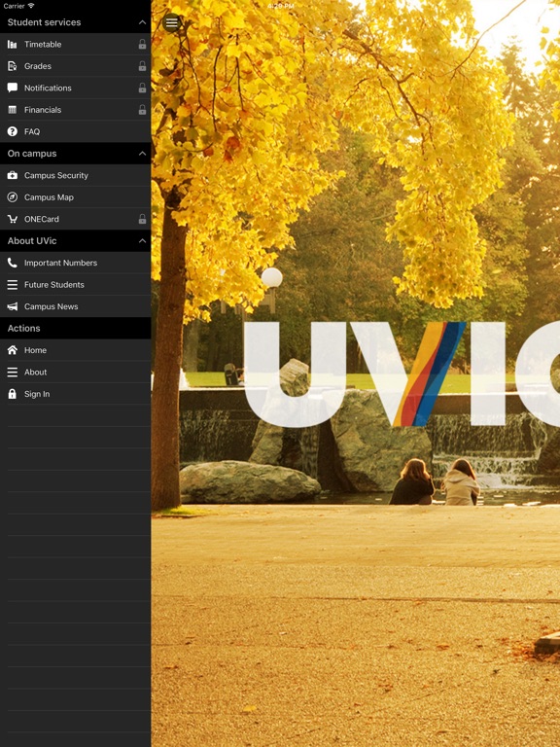Click the lock icon beside Financials

coord(142,110)
